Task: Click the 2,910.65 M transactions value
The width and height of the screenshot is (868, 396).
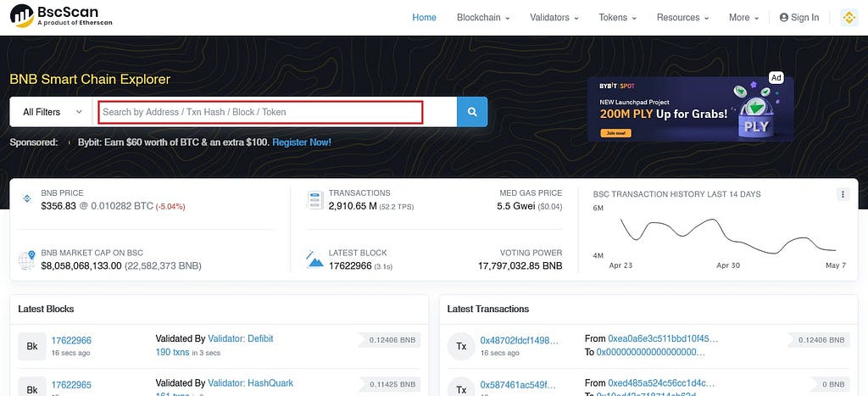Action: pyautogui.click(x=353, y=206)
